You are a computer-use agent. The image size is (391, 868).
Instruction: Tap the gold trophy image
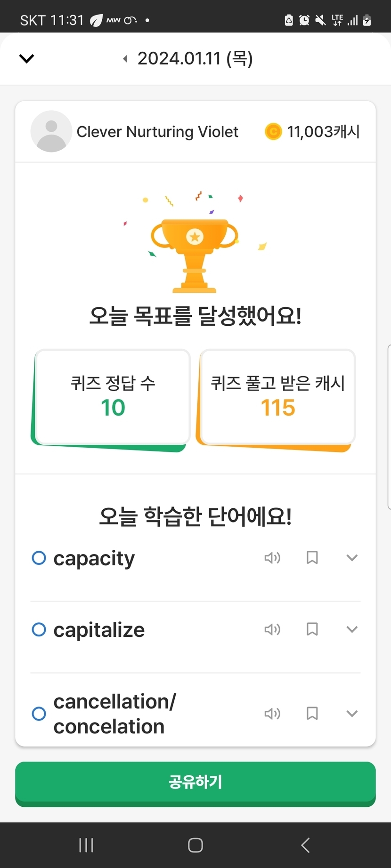(x=195, y=254)
